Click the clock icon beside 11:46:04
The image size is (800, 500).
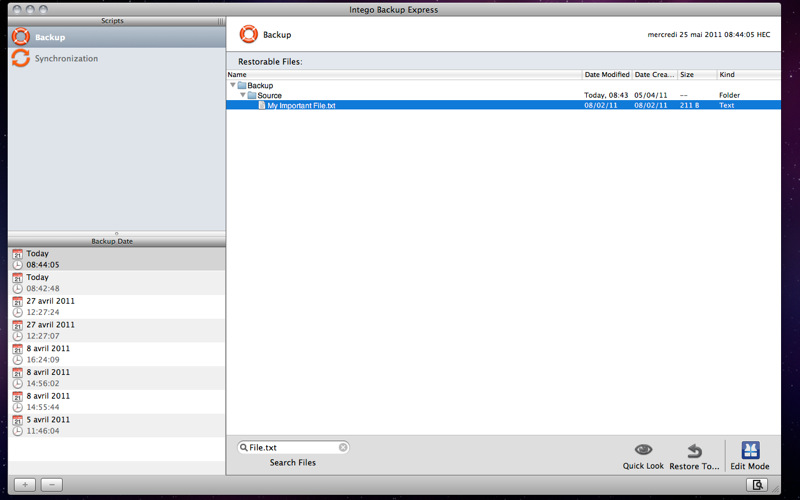18,431
